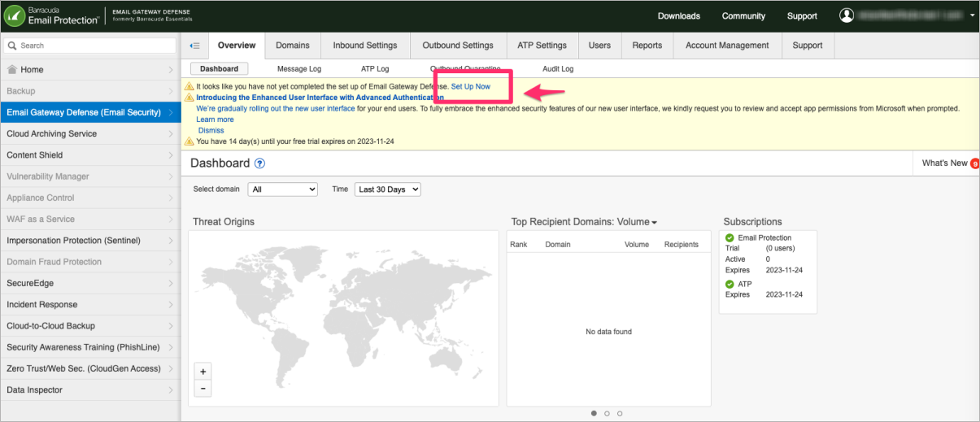The image size is (980, 422).
Task: Select the second carousel page dot
Action: click(x=607, y=413)
